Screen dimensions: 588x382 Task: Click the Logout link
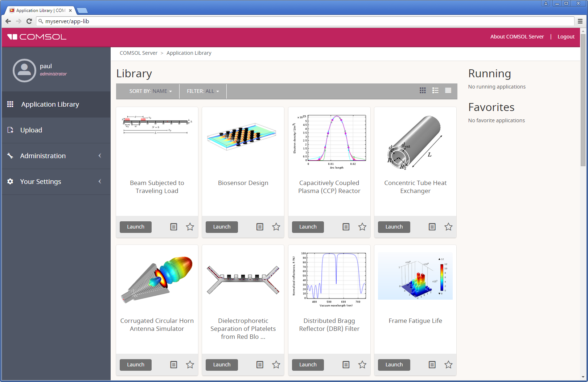click(x=566, y=37)
